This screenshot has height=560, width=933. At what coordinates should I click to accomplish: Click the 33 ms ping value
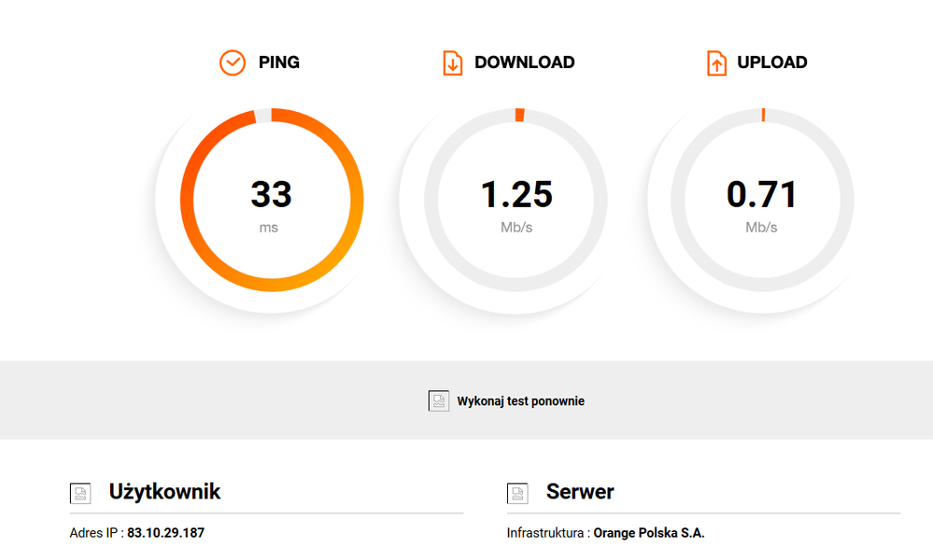(271, 195)
